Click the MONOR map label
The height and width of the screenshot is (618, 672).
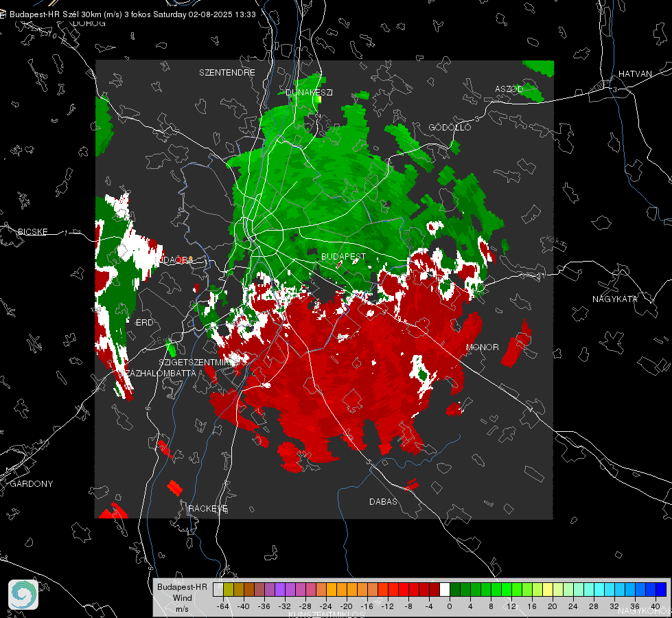(482, 347)
